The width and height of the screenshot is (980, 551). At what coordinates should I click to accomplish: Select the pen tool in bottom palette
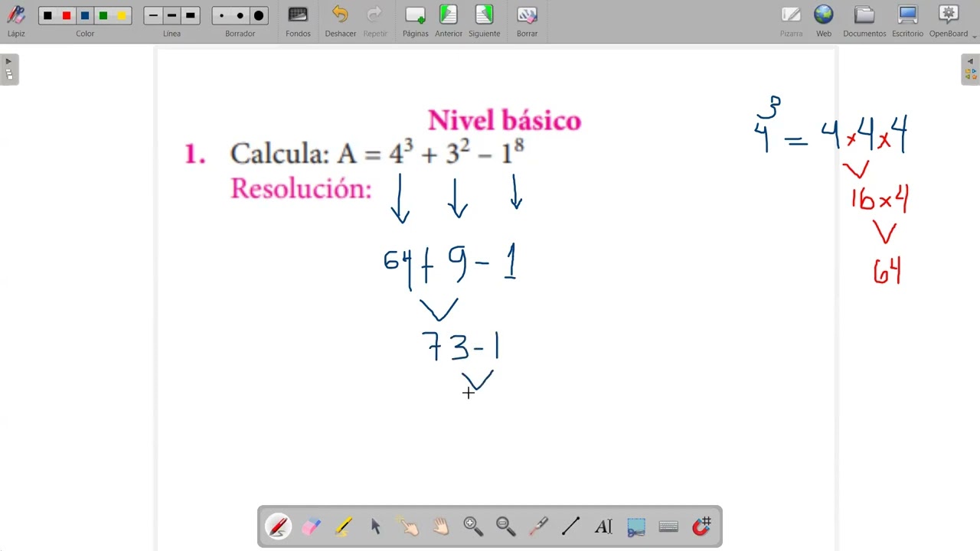(278, 527)
